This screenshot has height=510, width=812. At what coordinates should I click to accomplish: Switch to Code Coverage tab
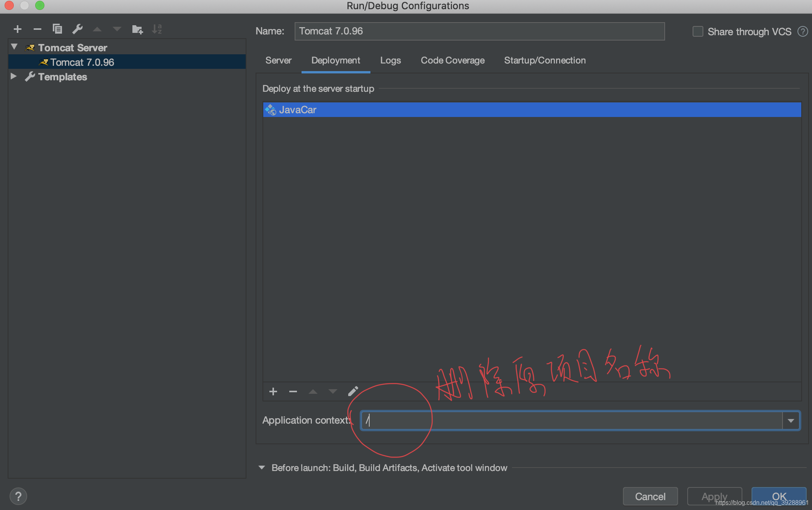click(x=453, y=60)
